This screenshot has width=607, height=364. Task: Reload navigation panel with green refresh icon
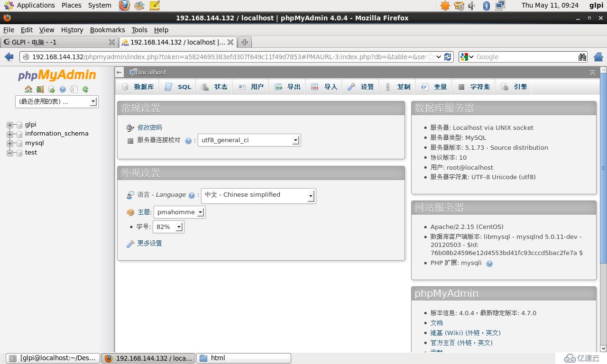(85, 89)
